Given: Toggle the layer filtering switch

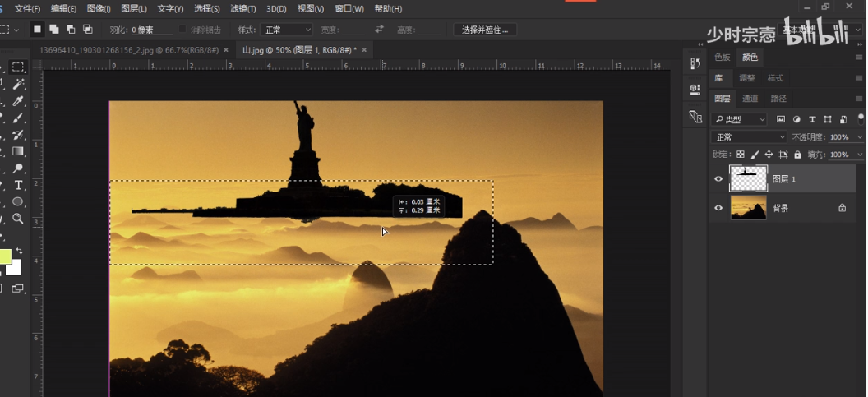Looking at the screenshot, I should point(861,118).
